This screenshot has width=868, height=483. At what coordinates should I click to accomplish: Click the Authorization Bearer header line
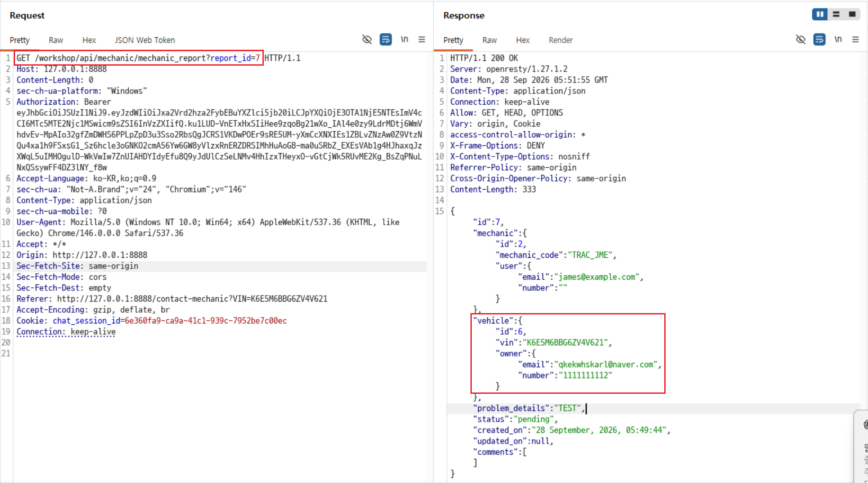pyautogui.click(x=64, y=102)
